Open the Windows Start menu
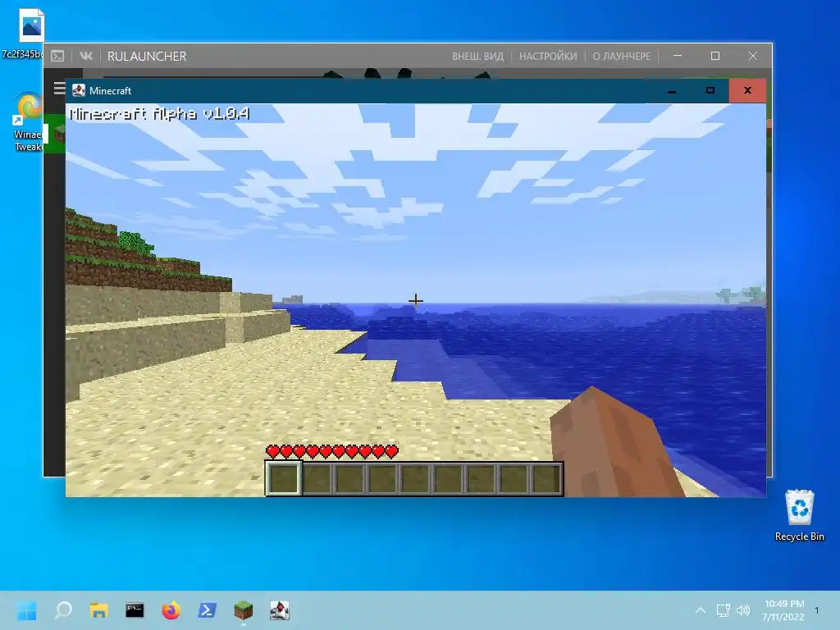Viewport: 840px width, 630px height. pos(27,610)
